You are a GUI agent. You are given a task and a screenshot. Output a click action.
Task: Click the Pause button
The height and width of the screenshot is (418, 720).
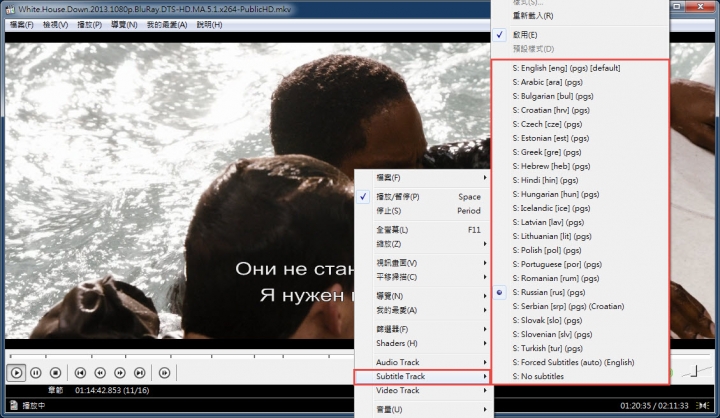[x=36, y=373]
